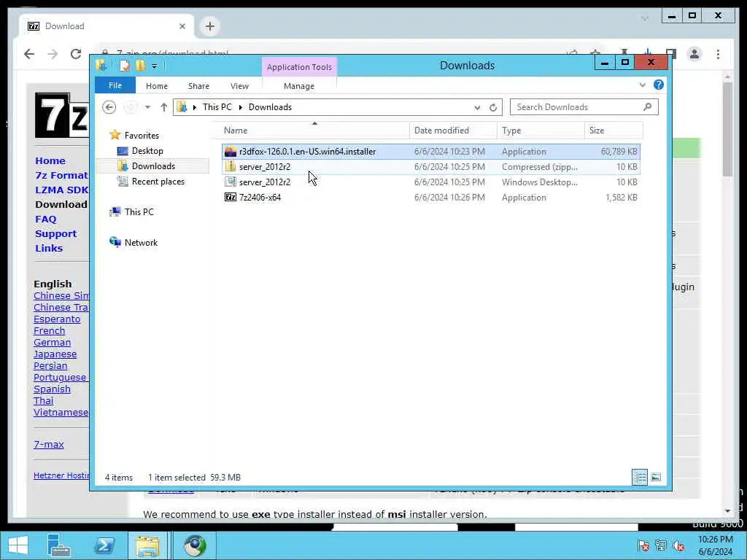Screen dimensions: 747x560
Task: Sort by the Date modified column
Action: (452, 131)
